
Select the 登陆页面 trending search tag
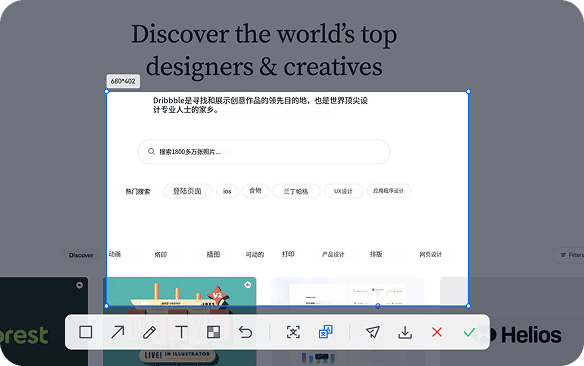[x=187, y=191]
